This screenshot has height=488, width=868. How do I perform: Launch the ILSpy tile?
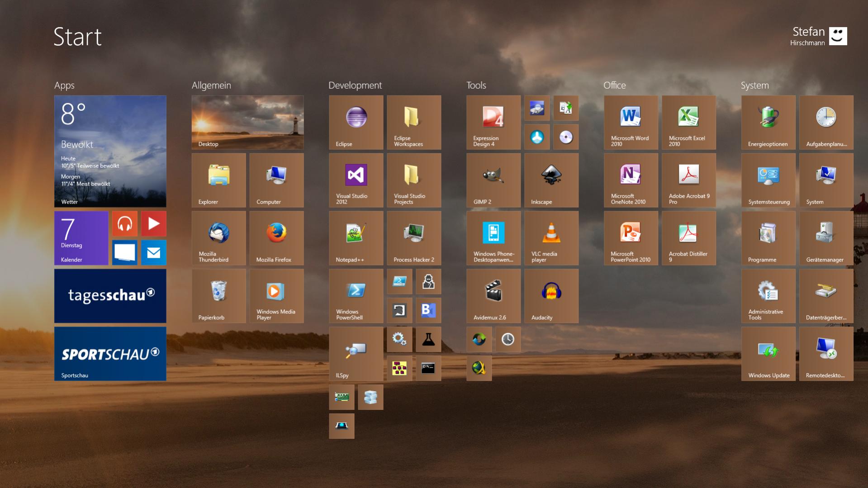356,354
